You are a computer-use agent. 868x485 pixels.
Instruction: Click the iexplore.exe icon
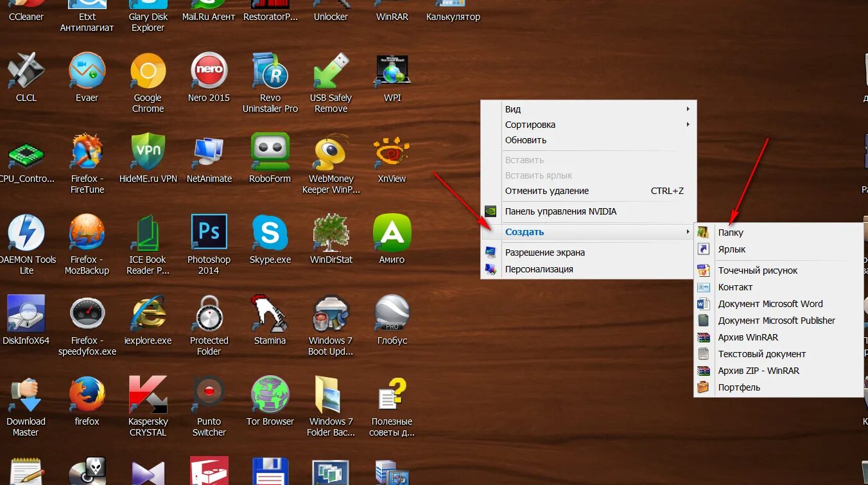coord(148,314)
